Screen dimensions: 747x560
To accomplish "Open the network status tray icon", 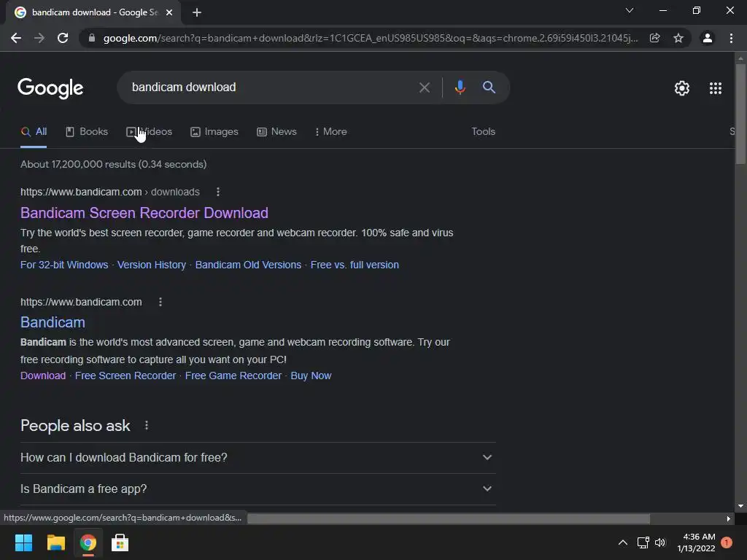I will [643, 542].
